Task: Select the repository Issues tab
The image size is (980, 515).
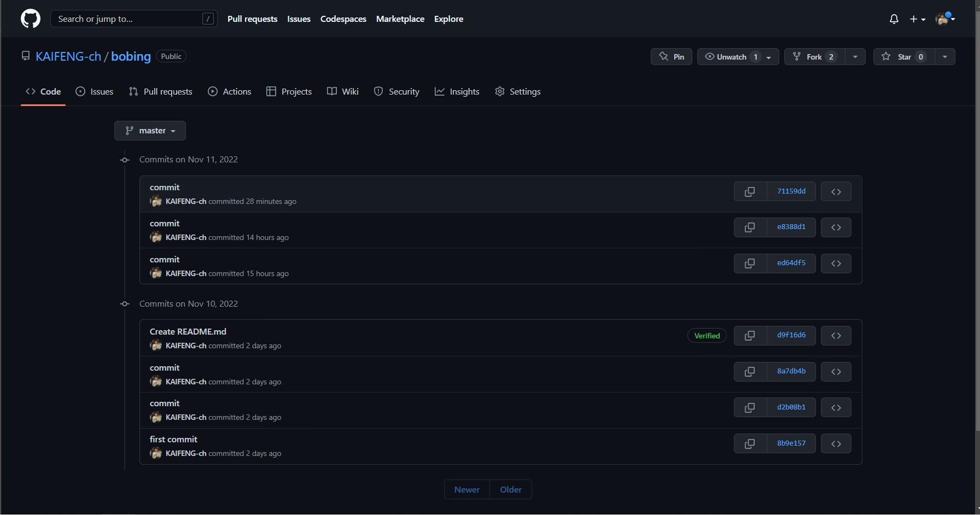Action: coord(95,91)
